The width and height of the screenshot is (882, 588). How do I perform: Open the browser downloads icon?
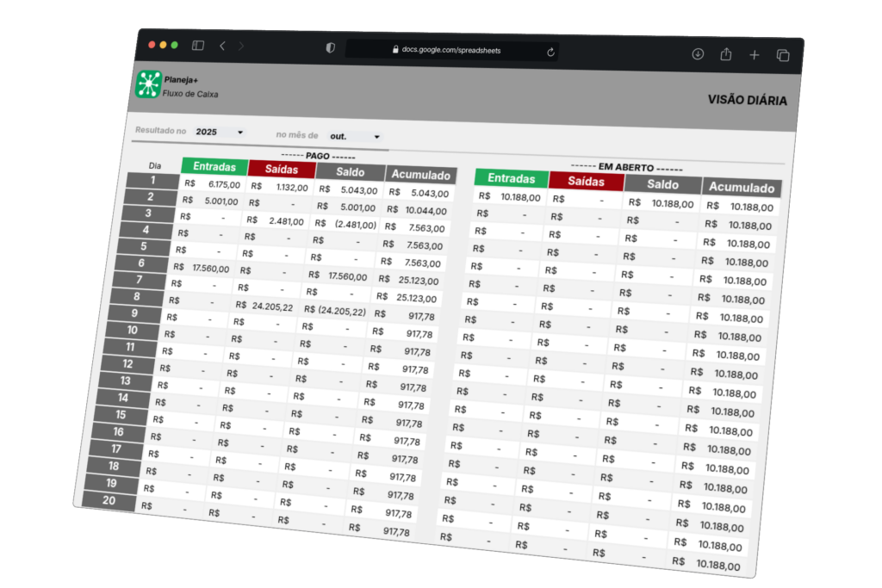coord(698,53)
